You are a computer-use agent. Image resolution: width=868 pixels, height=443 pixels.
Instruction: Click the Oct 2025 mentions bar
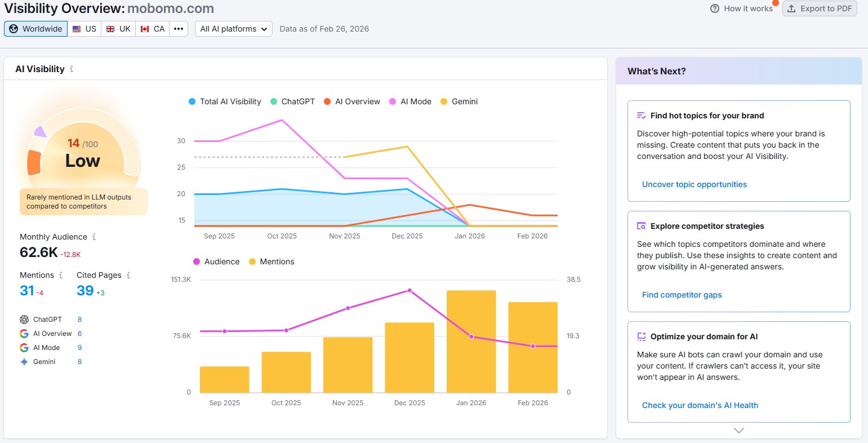286,372
